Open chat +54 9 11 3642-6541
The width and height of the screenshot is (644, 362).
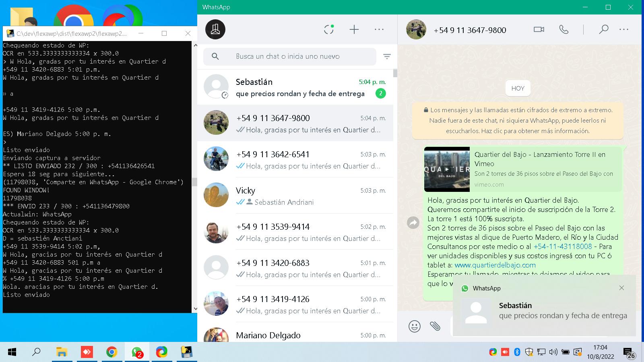pos(295,159)
